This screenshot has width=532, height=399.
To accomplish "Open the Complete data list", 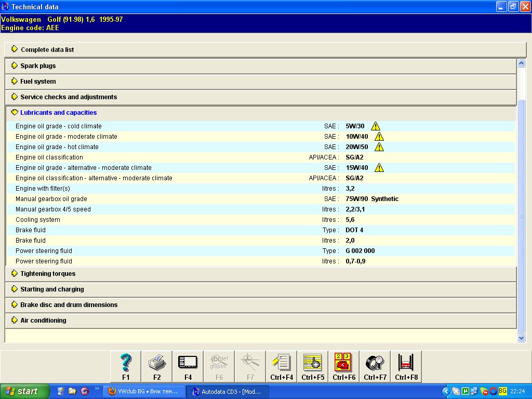I will (x=47, y=50).
